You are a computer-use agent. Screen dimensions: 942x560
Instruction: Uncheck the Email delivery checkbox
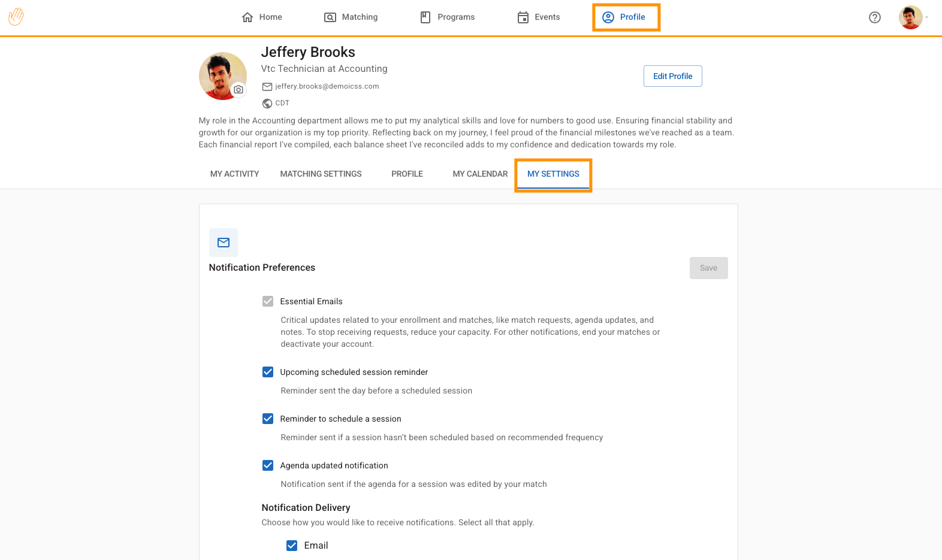pyautogui.click(x=292, y=546)
